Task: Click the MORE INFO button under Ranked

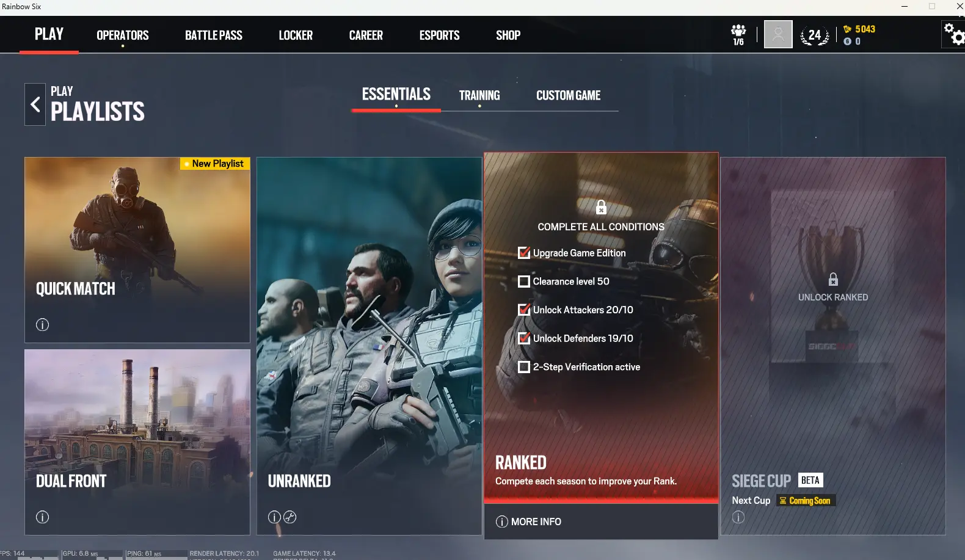Action: 601,522
